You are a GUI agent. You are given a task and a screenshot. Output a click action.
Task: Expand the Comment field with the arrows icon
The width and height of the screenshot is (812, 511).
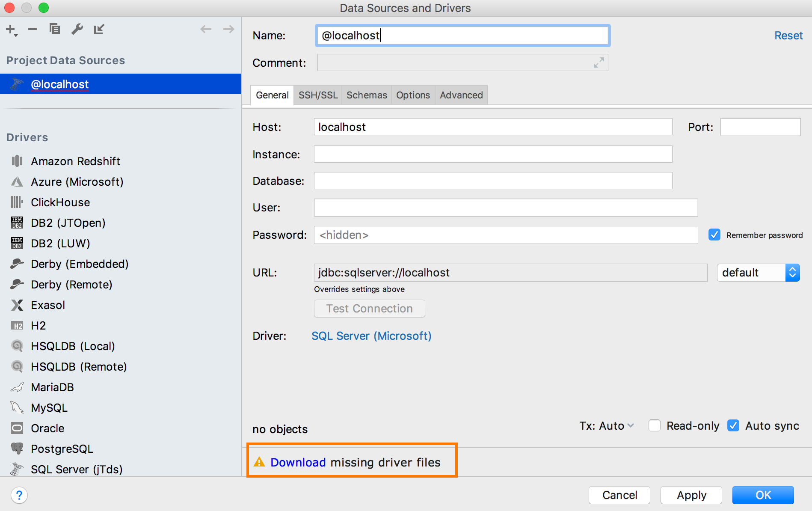point(599,62)
